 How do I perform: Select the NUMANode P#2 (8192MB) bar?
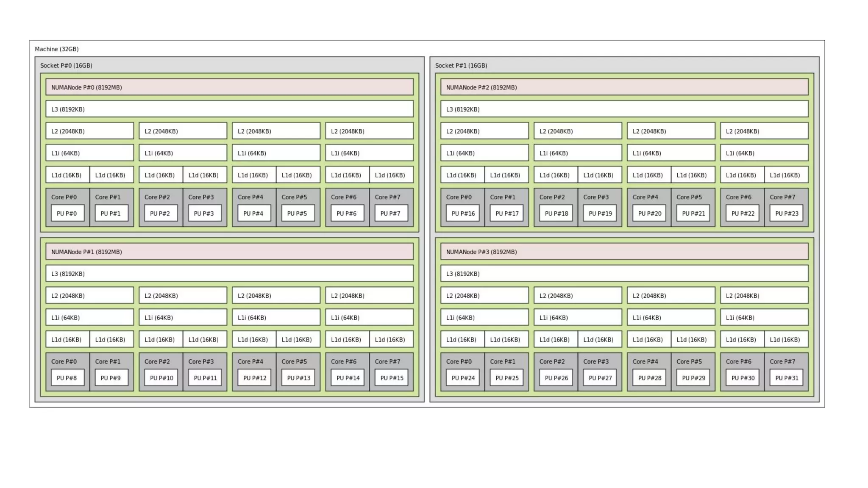tap(624, 87)
